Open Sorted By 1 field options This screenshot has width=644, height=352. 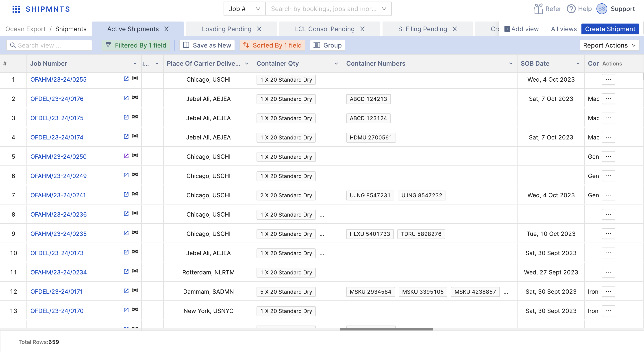click(x=272, y=45)
